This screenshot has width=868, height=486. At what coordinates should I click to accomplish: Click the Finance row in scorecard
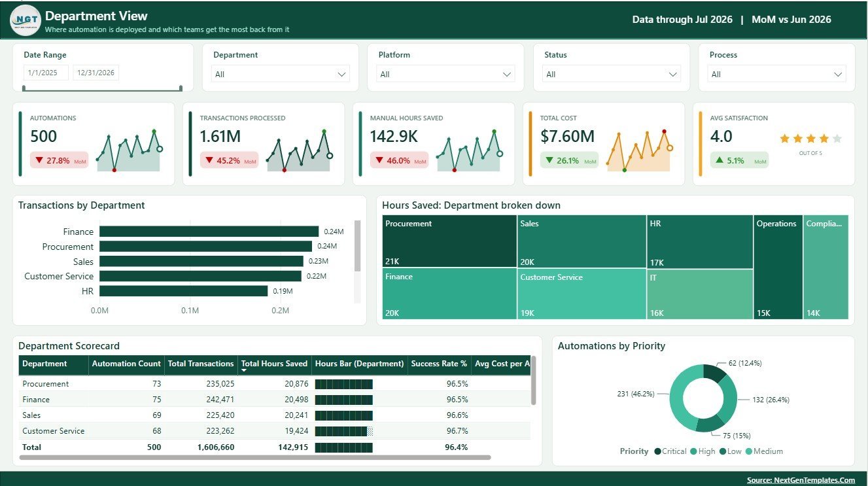pyautogui.click(x=275, y=400)
